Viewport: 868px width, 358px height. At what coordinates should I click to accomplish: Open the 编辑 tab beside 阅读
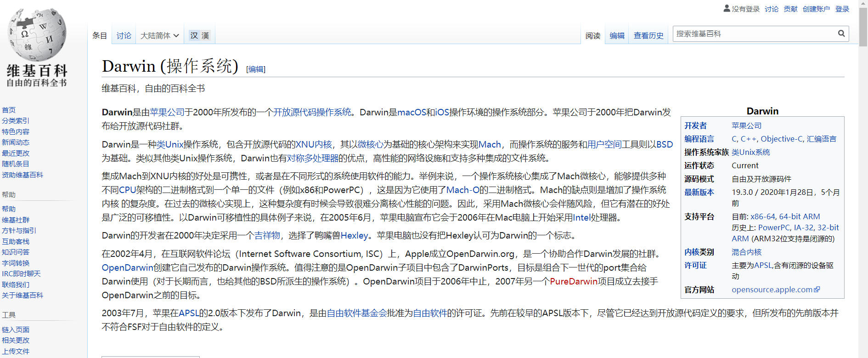617,35
